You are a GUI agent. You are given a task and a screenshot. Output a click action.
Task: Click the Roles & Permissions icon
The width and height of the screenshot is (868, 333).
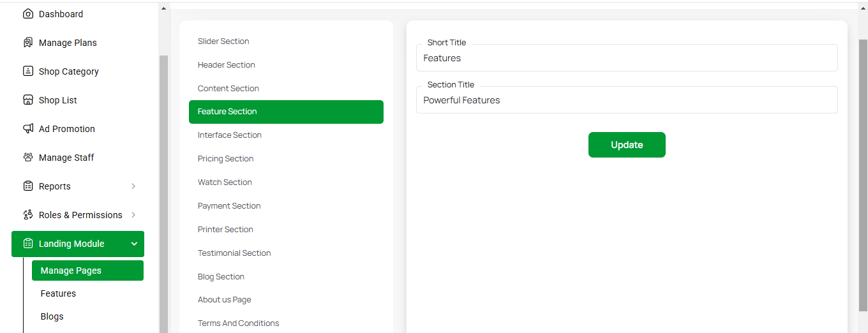(x=28, y=215)
